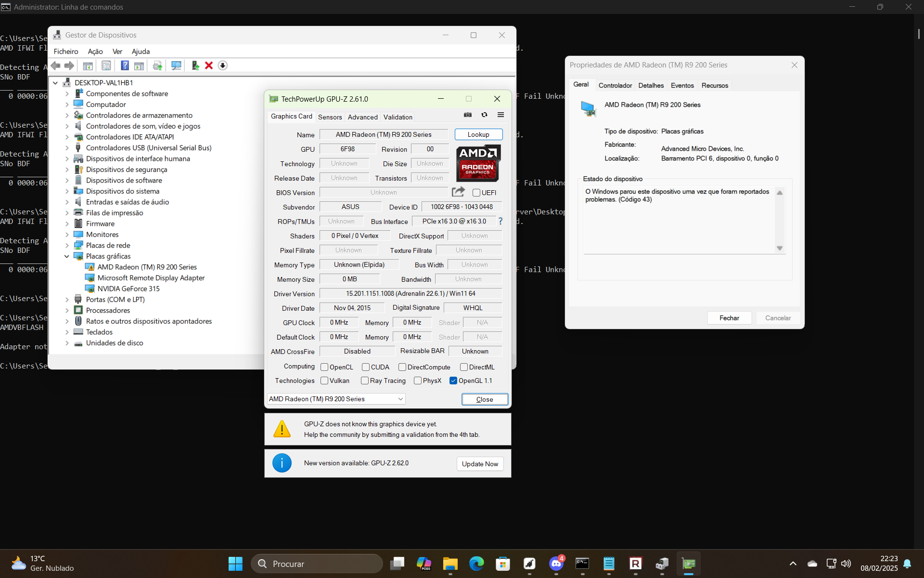Open the Ação menu
Viewport: 924px width, 578px height.
pyautogui.click(x=95, y=52)
